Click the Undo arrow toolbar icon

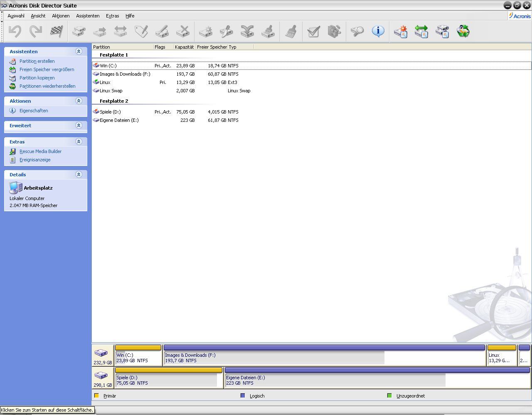point(15,31)
